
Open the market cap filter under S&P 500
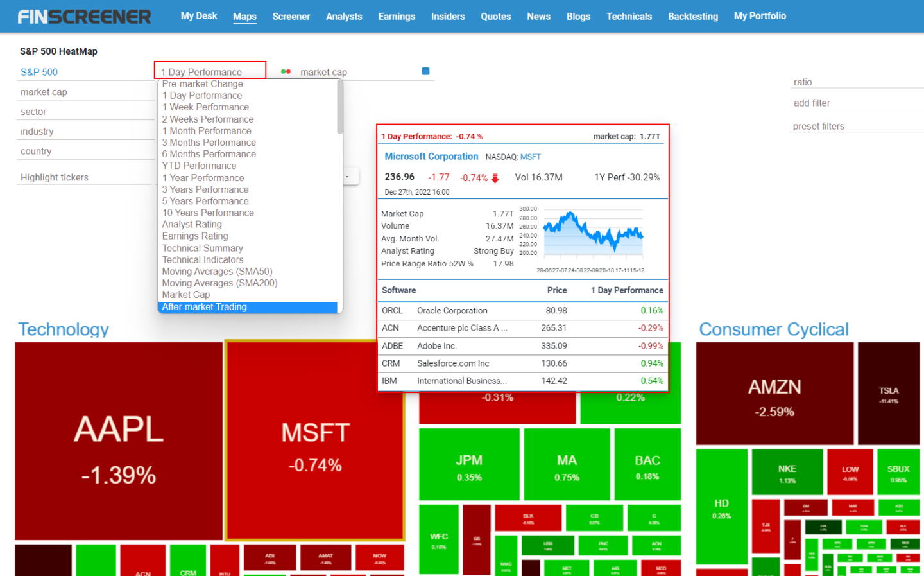click(x=85, y=92)
